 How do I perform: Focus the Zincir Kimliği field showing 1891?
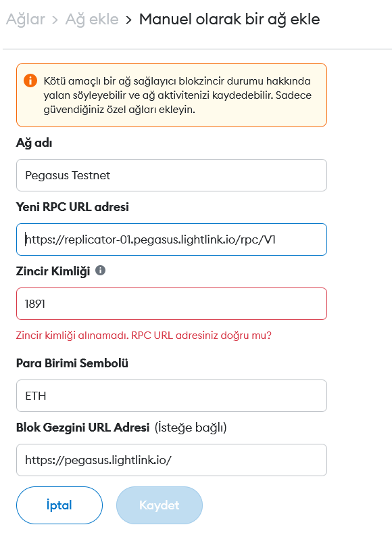(172, 304)
